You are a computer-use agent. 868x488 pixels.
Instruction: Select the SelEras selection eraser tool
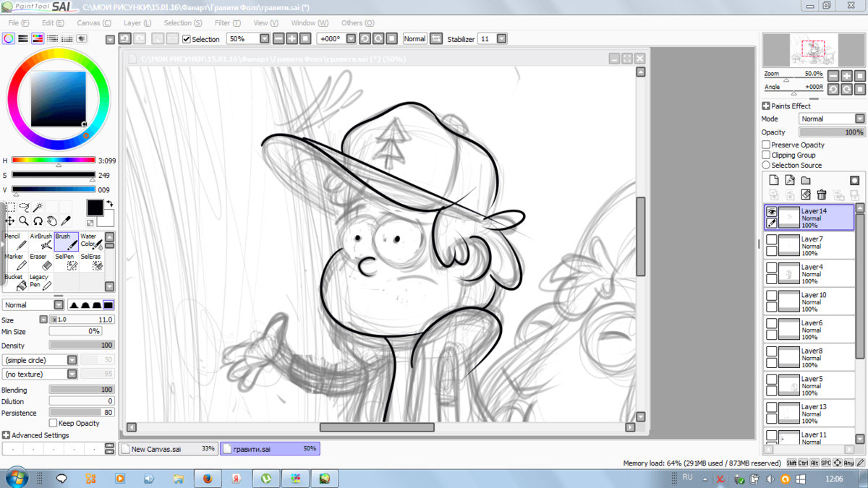tap(91, 262)
